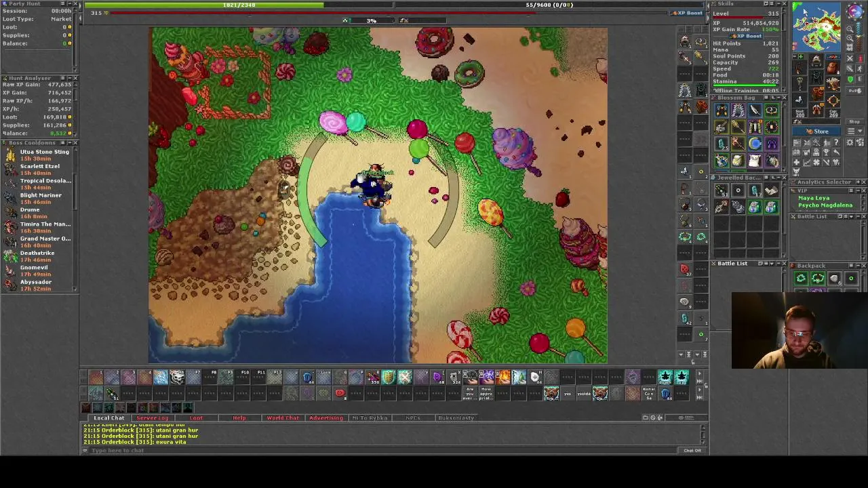Use the skull spell hotkey

pyautogui.click(x=178, y=377)
